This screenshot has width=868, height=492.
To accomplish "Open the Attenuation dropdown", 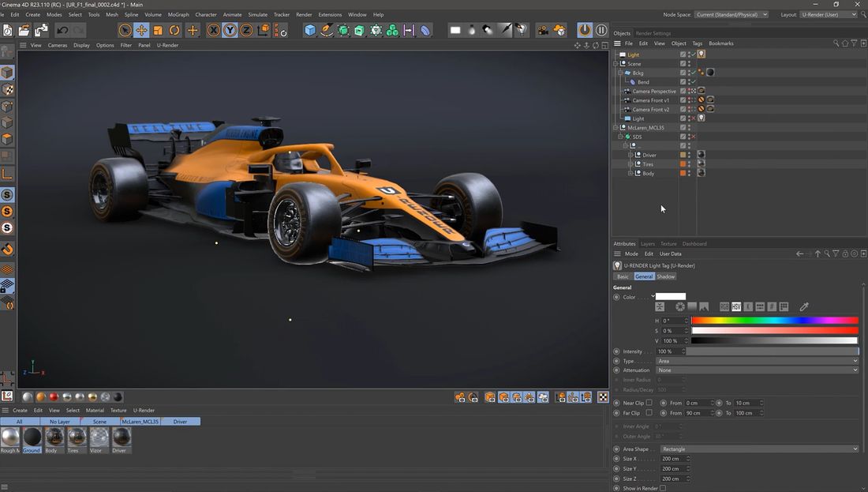I will [x=758, y=370].
